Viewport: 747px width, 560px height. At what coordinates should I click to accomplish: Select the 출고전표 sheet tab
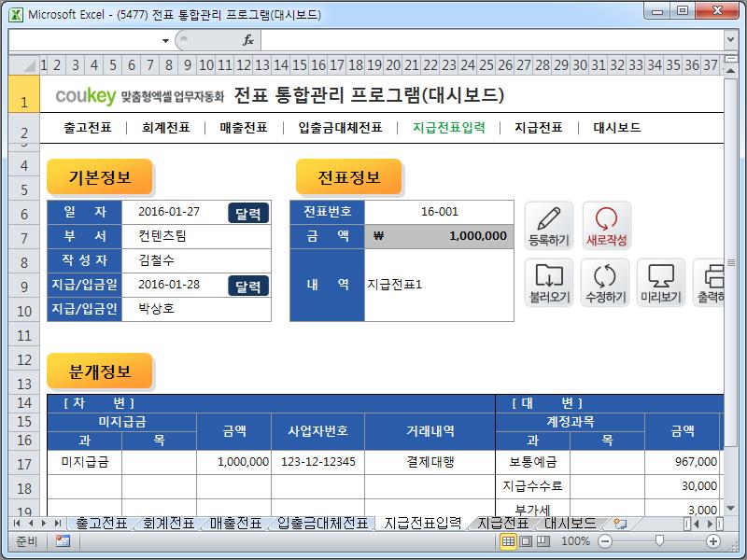[102, 524]
